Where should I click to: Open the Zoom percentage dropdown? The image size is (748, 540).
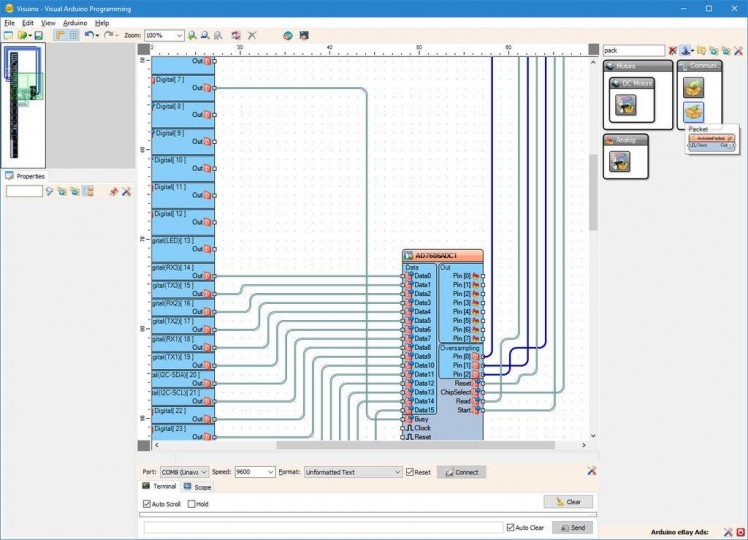179,35
